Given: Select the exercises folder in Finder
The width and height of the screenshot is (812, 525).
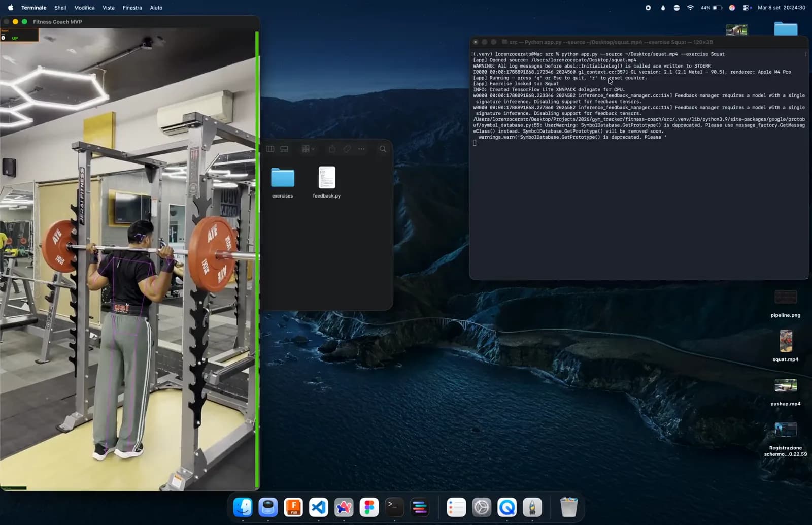Looking at the screenshot, I should coord(283,178).
